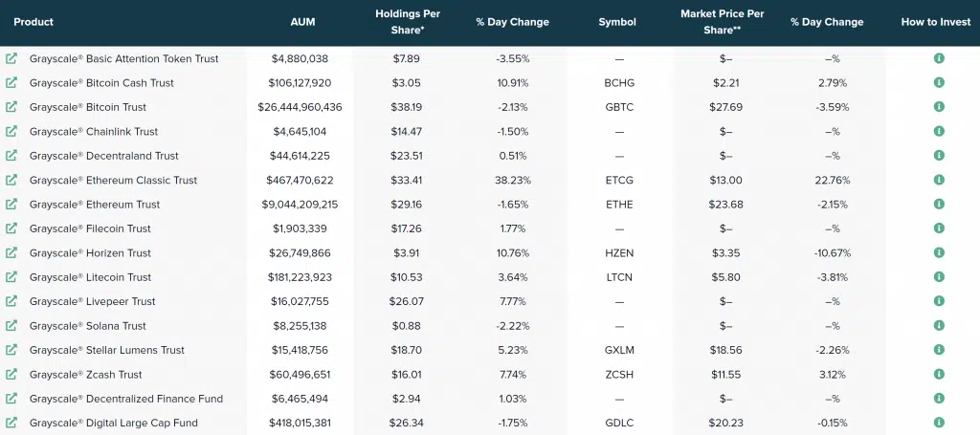Viewport: 980px width, 435px height.
Task: Click the Holdings Per Share column header
Action: [406, 22]
